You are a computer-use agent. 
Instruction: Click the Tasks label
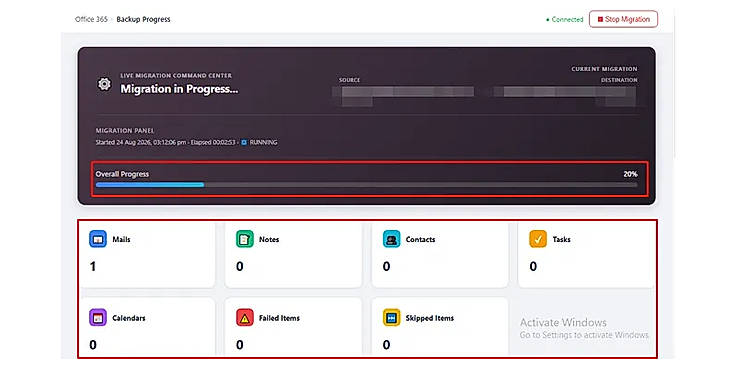pos(562,239)
